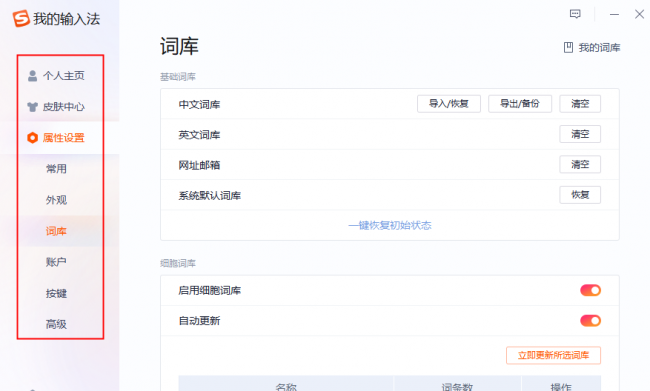
Task: Click the 操作 column header
Action: [561, 386]
